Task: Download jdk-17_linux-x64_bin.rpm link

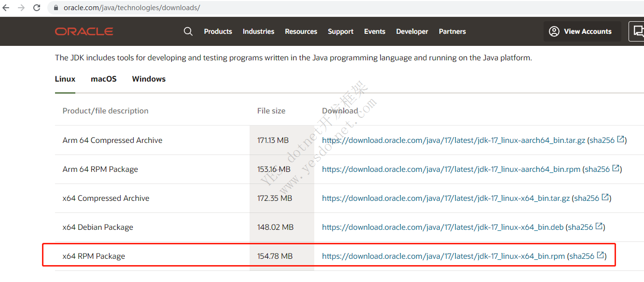Action: tap(443, 256)
